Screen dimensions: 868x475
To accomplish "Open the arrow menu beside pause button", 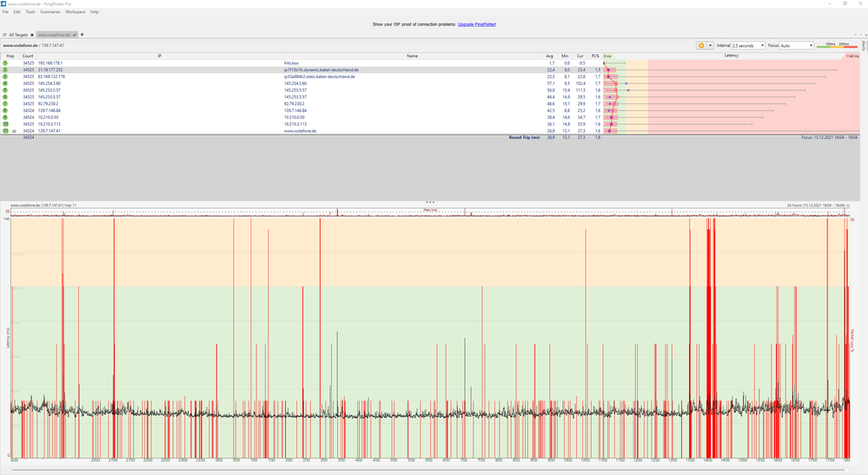I will [711, 45].
